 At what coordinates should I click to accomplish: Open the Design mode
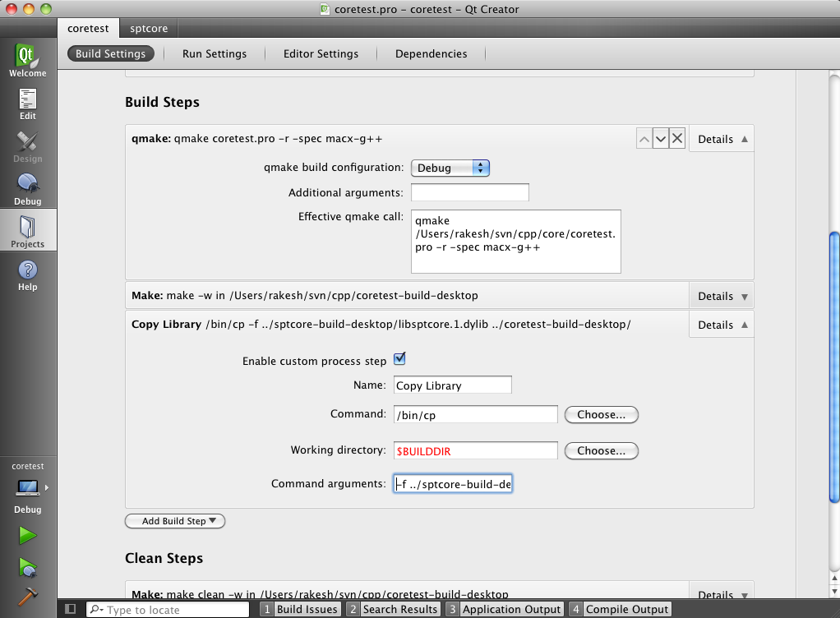(28, 147)
